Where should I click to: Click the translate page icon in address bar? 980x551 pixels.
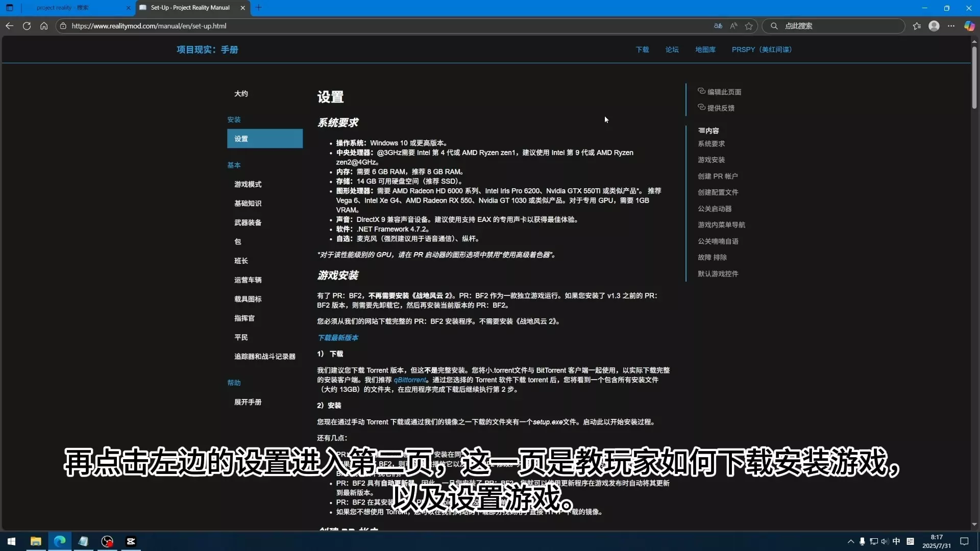[x=718, y=26]
